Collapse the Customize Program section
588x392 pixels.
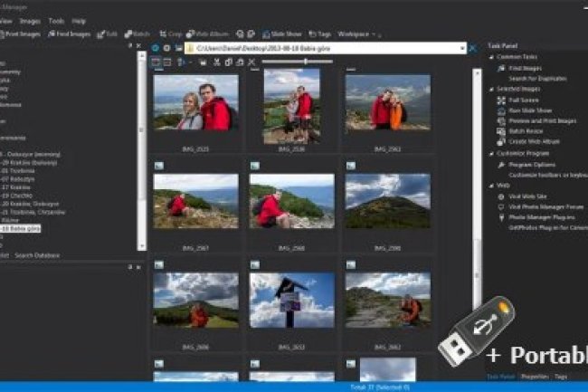[x=489, y=153]
